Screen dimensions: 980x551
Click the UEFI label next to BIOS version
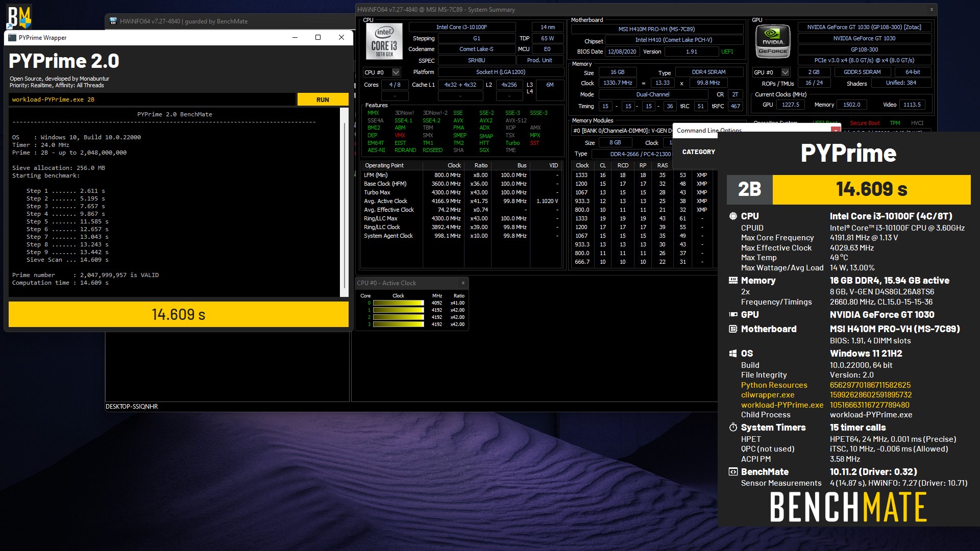point(727,52)
